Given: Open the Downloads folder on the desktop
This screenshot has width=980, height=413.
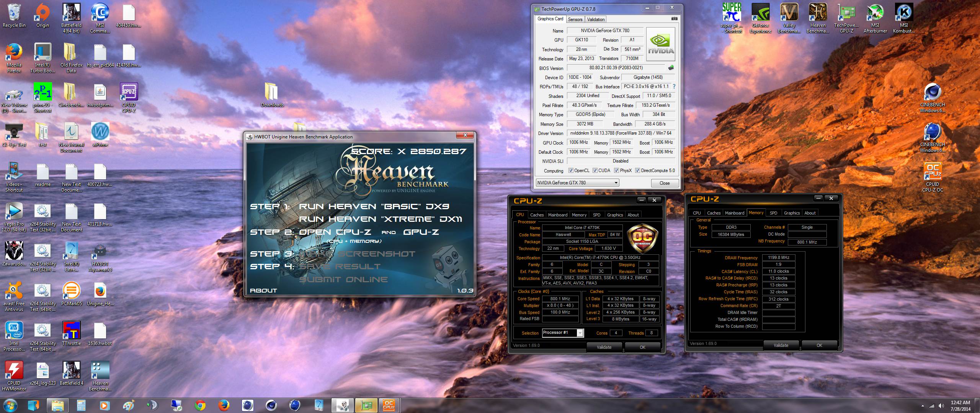Looking at the screenshot, I should click(272, 94).
